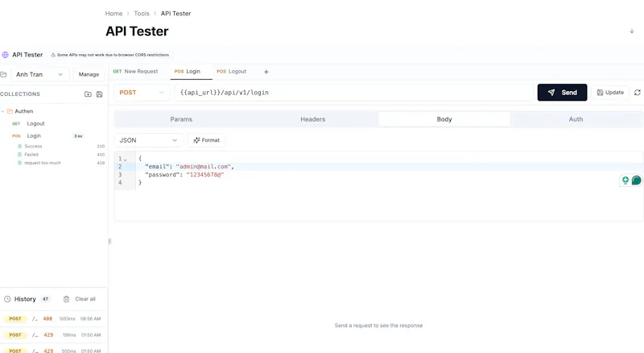
Task: Click the CORS warning triangle icon
Action: [53, 55]
